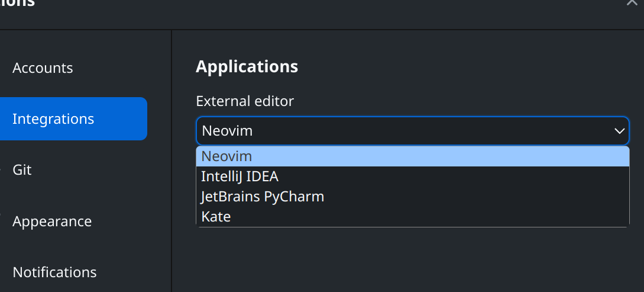Screen dimensions: 644x292
Task: Click the External editor combo box showing Neovim
Action: coord(402,131)
